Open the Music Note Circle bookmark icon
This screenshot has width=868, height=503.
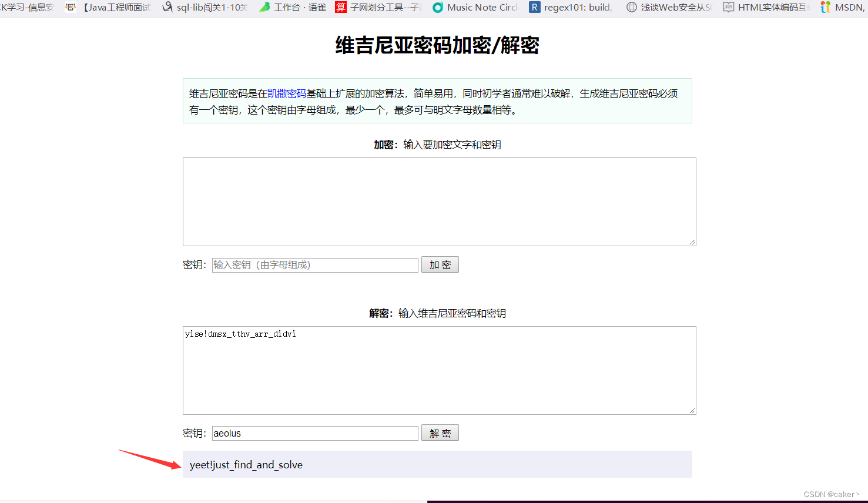[x=438, y=7]
